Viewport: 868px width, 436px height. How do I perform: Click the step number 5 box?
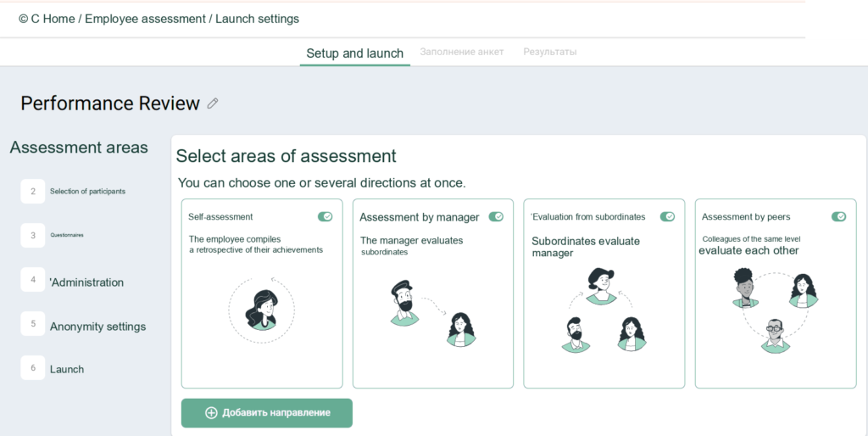tap(33, 323)
